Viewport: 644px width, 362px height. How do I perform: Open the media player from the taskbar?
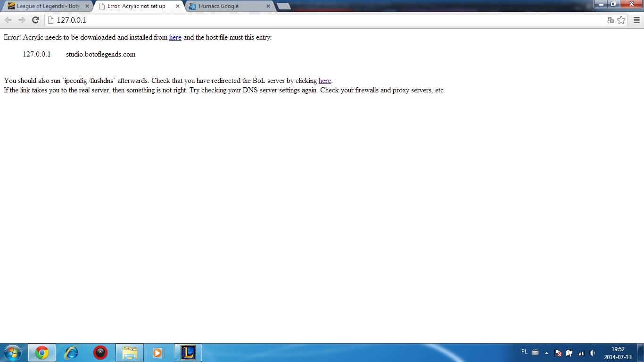pos(159,353)
